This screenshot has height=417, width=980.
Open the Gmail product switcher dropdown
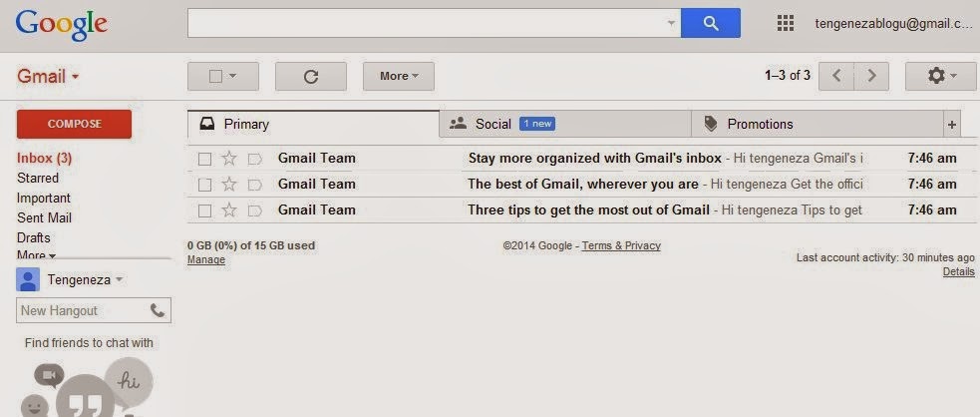pyautogui.click(x=48, y=77)
